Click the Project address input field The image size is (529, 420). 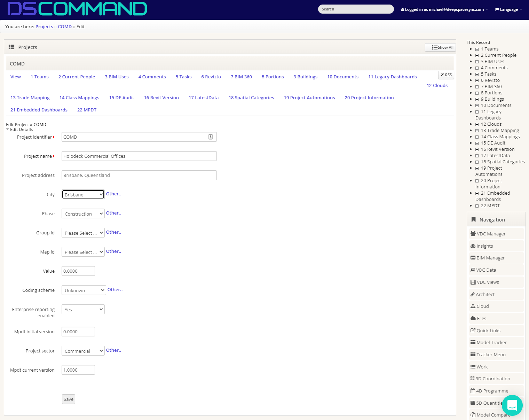[x=139, y=175]
